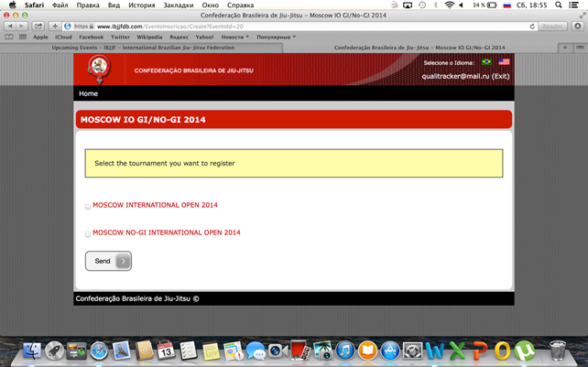
Task: Open iBooks in the dock
Action: [367, 351]
